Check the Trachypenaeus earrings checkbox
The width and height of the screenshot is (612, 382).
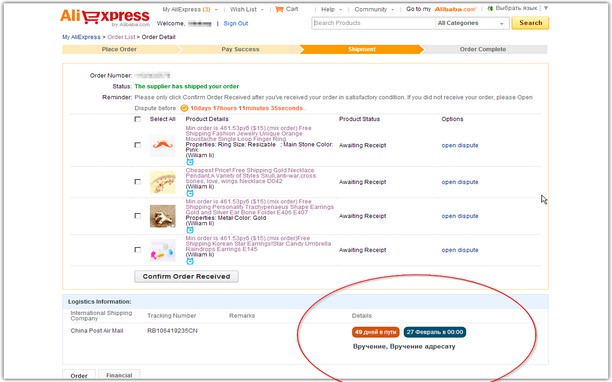point(137,215)
